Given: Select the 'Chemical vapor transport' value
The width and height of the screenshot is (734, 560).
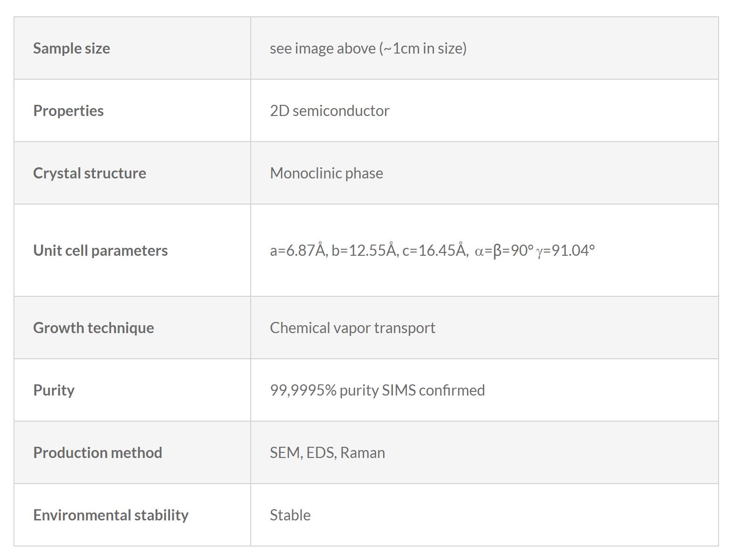Looking at the screenshot, I should coord(352,328).
